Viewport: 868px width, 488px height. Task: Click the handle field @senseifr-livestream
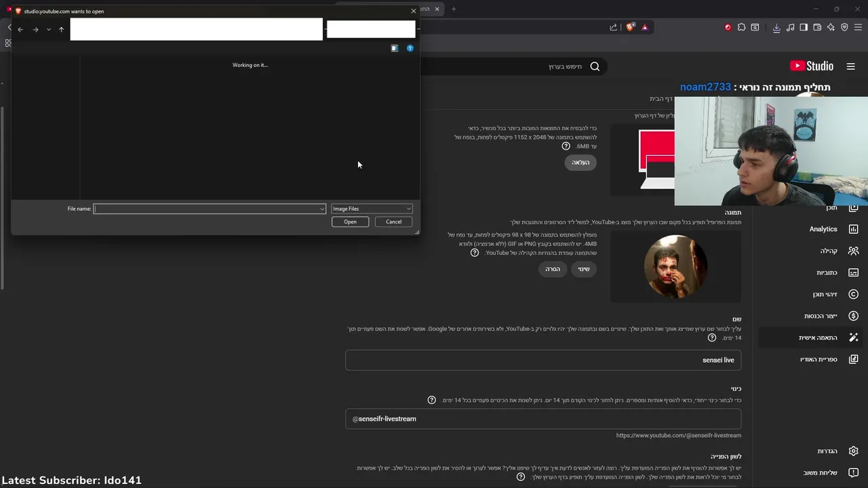(543, 419)
